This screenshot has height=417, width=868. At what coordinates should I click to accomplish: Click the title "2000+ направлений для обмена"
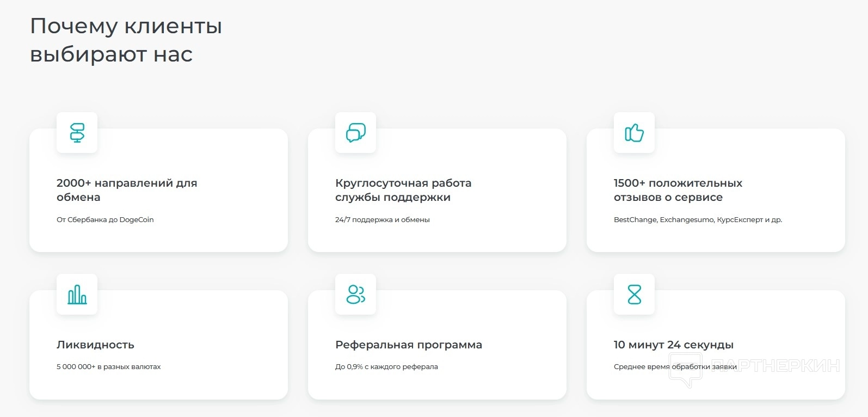coord(127,190)
